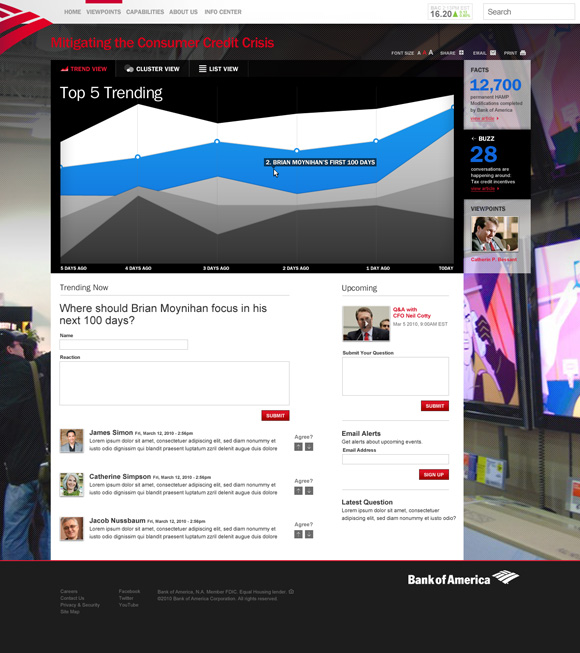Submit the question under Upcoming
This screenshot has width=580, height=653.
point(435,406)
